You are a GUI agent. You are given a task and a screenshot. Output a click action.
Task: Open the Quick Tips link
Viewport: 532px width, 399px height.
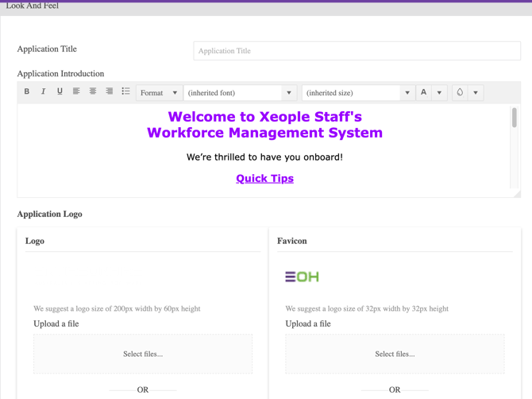coord(264,179)
